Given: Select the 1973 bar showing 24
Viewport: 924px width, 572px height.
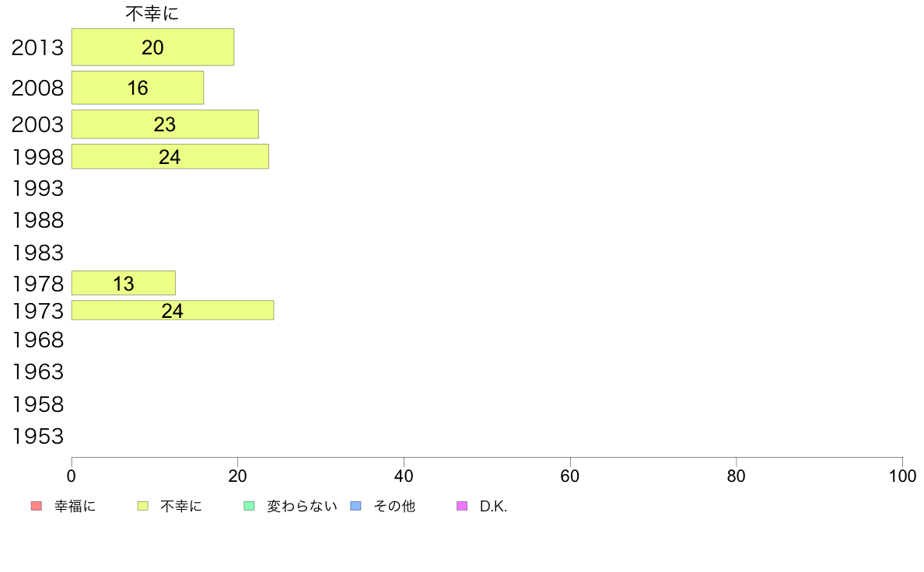Looking at the screenshot, I should [173, 310].
